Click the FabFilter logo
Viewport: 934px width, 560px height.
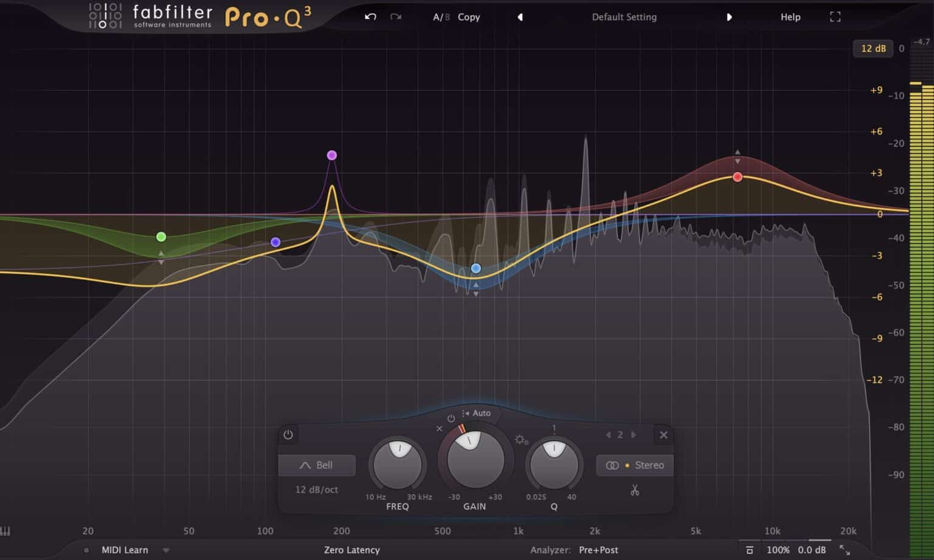pyautogui.click(x=150, y=16)
